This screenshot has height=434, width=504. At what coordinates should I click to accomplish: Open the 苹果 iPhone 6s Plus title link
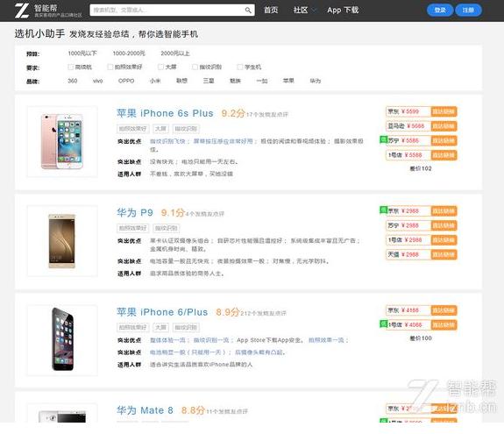click(x=165, y=113)
